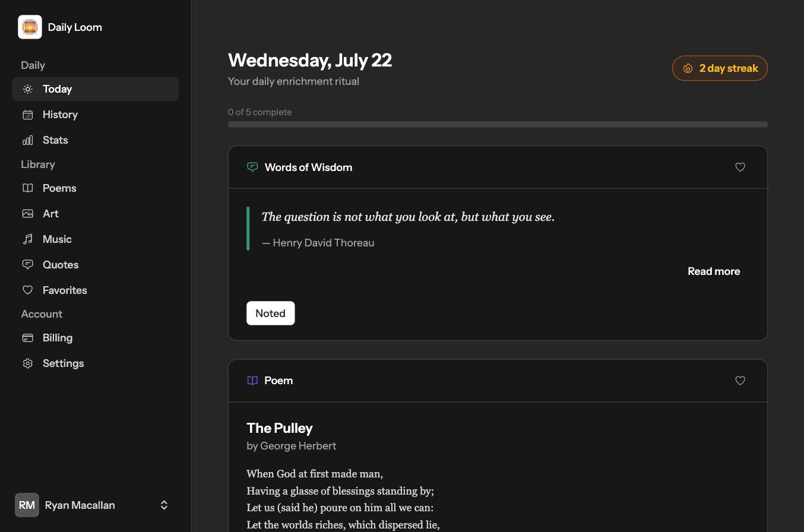Open the Music library
The image size is (804, 532).
pyautogui.click(x=96, y=239)
